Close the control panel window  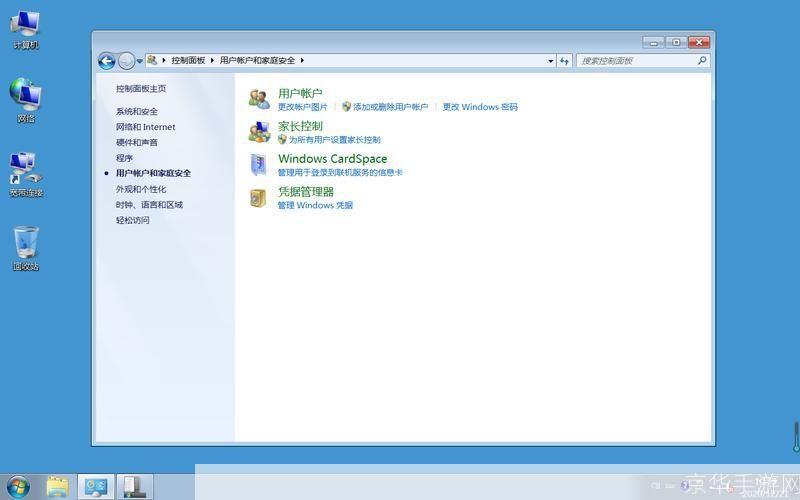pos(699,42)
